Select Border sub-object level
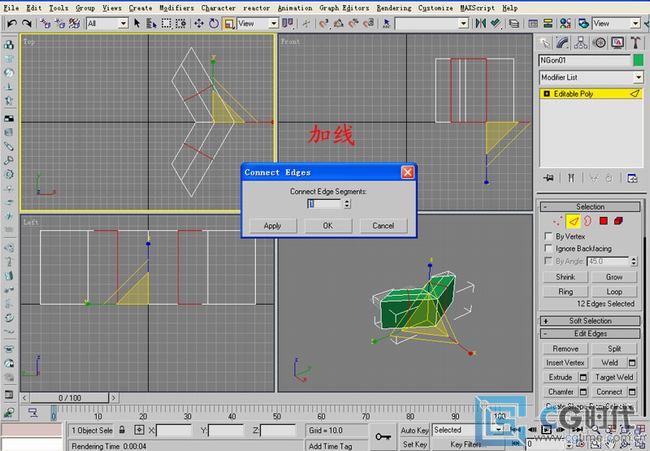 [x=588, y=221]
